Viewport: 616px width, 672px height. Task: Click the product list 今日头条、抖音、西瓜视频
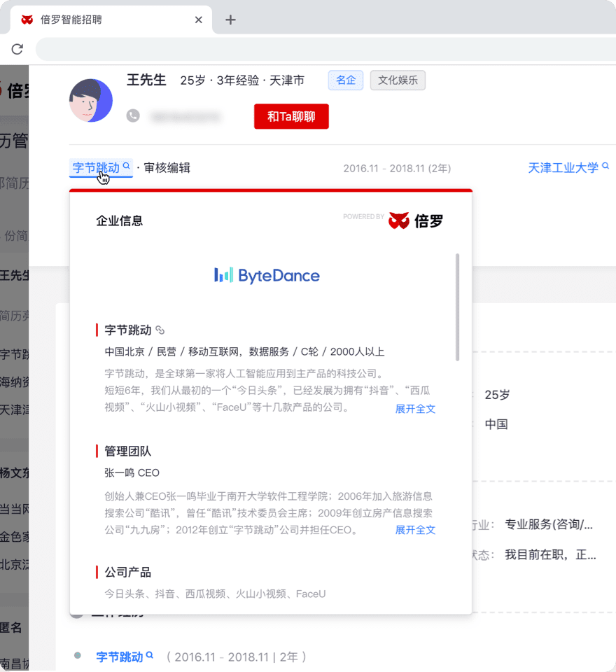215,594
